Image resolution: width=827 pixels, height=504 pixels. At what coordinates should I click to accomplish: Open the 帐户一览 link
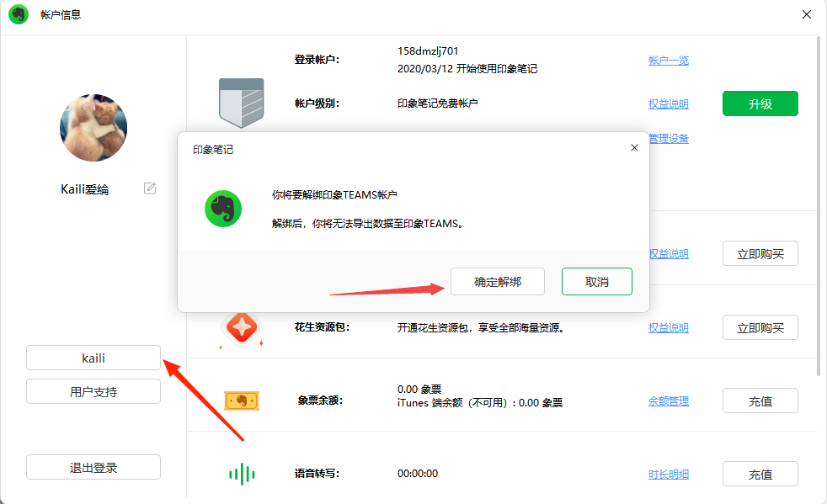(668, 61)
